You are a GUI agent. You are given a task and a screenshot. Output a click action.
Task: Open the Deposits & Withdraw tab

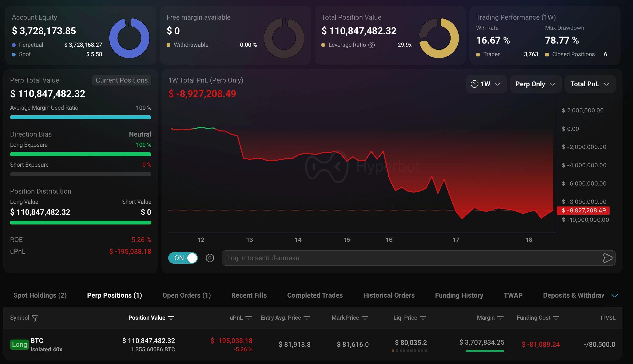click(573, 295)
